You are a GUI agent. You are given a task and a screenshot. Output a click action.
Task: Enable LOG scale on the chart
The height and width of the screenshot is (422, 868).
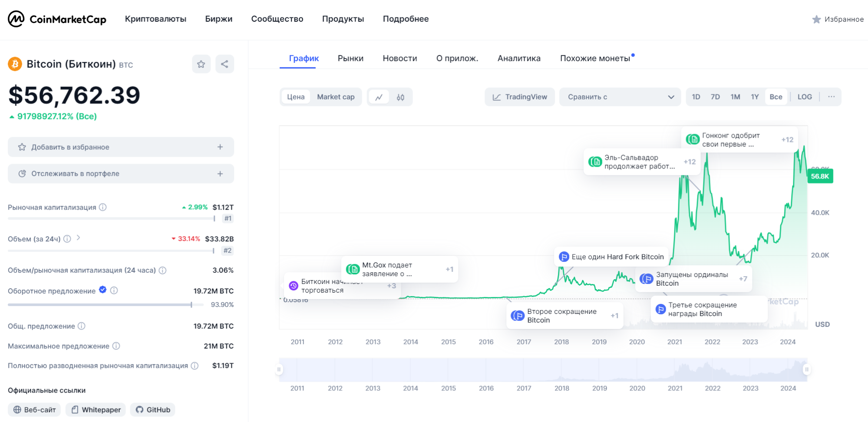(x=805, y=97)
